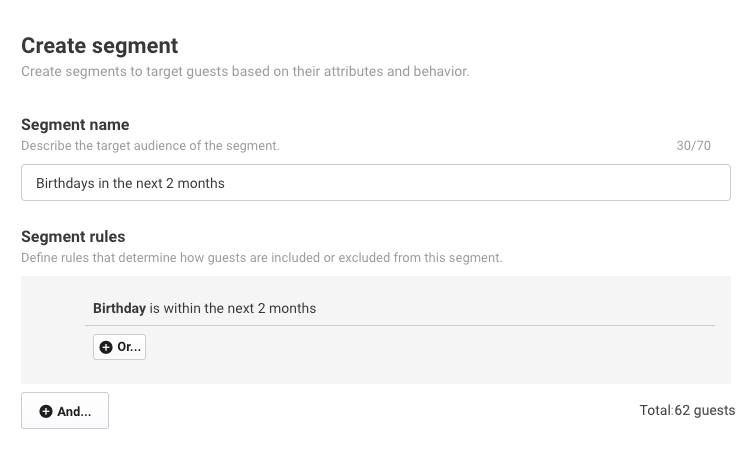The image size is (753, 450).
Task: Click the 'Total: 62 guests' count
Action: click(687, 411)
